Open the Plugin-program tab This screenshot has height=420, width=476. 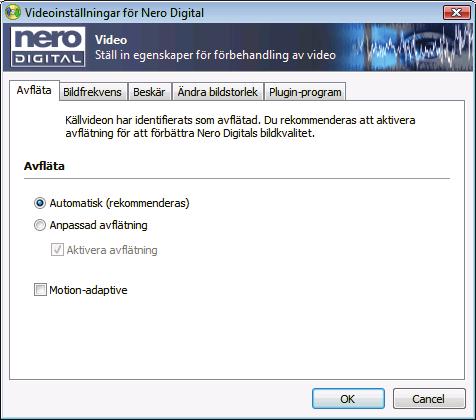[305, 92]
